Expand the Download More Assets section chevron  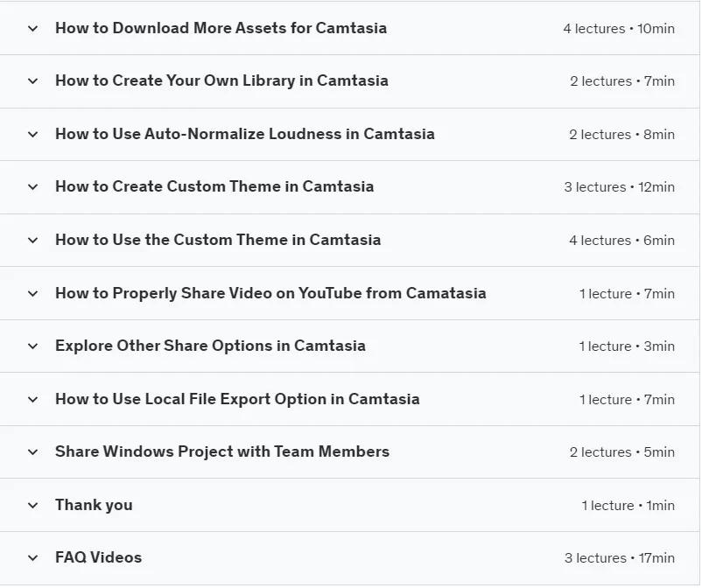point(32,29)
